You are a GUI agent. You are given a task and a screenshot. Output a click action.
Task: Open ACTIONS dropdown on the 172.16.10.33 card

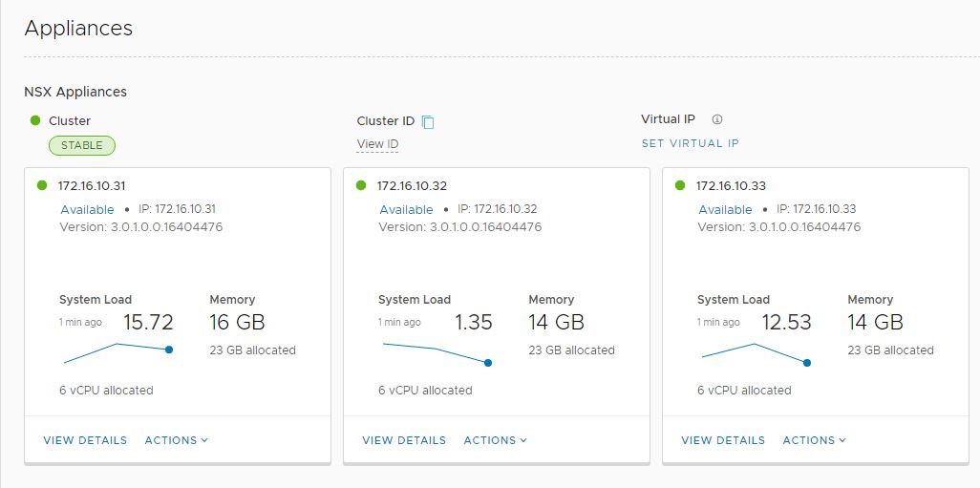[814, 440]
